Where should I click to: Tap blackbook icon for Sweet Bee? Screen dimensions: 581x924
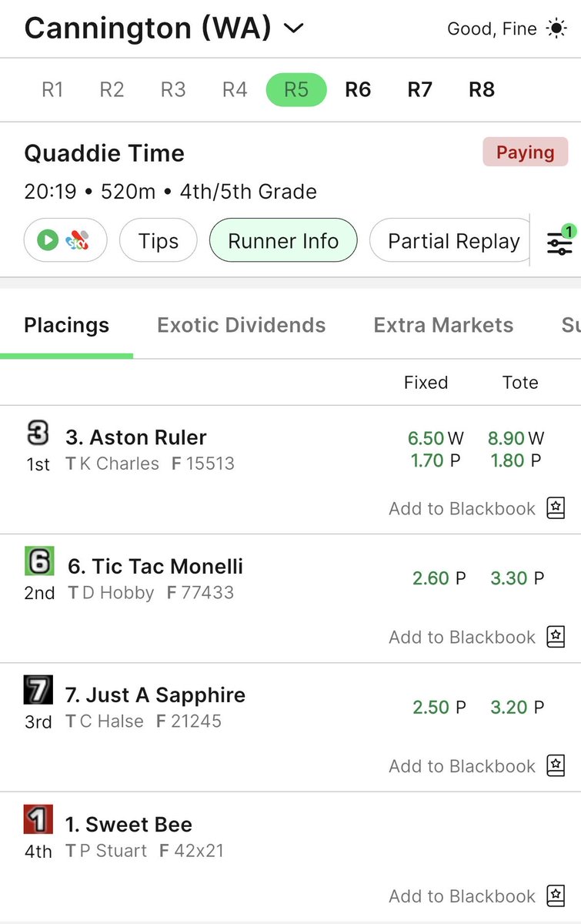[x=556, y=896]
